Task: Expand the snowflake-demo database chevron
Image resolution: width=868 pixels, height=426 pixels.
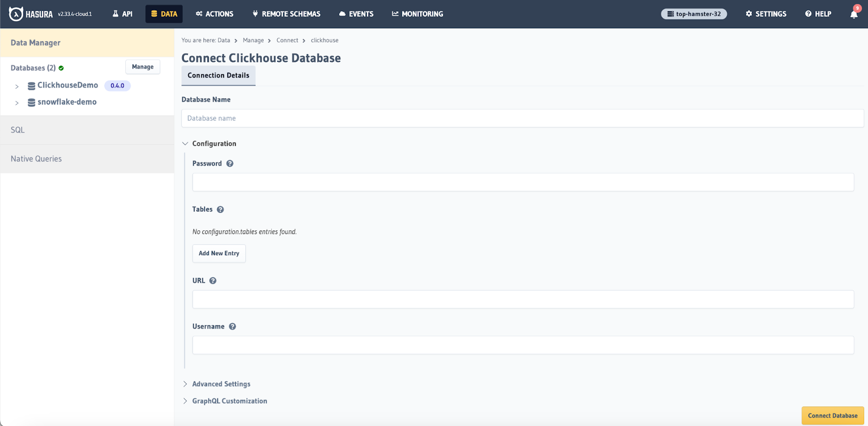Action: click(x=17, y=102)
